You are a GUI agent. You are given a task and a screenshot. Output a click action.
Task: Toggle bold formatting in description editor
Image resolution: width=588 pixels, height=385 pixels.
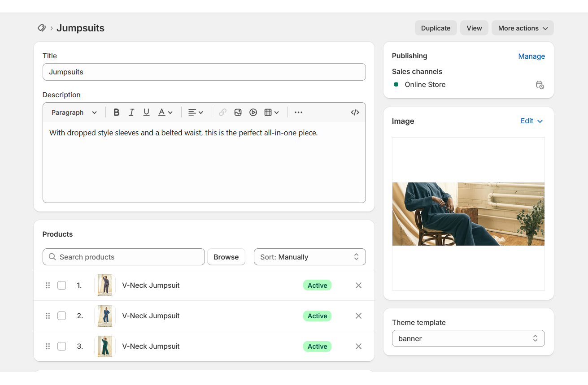point(116,112)
